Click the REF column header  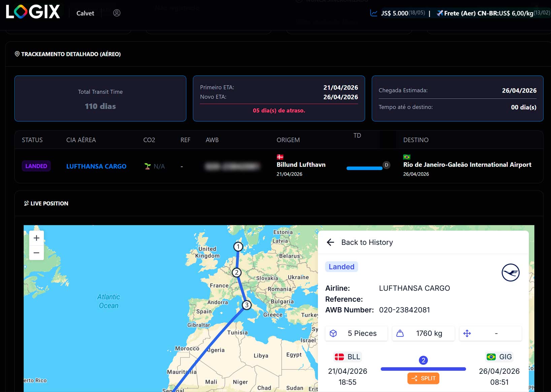click(x=185, y=140)
